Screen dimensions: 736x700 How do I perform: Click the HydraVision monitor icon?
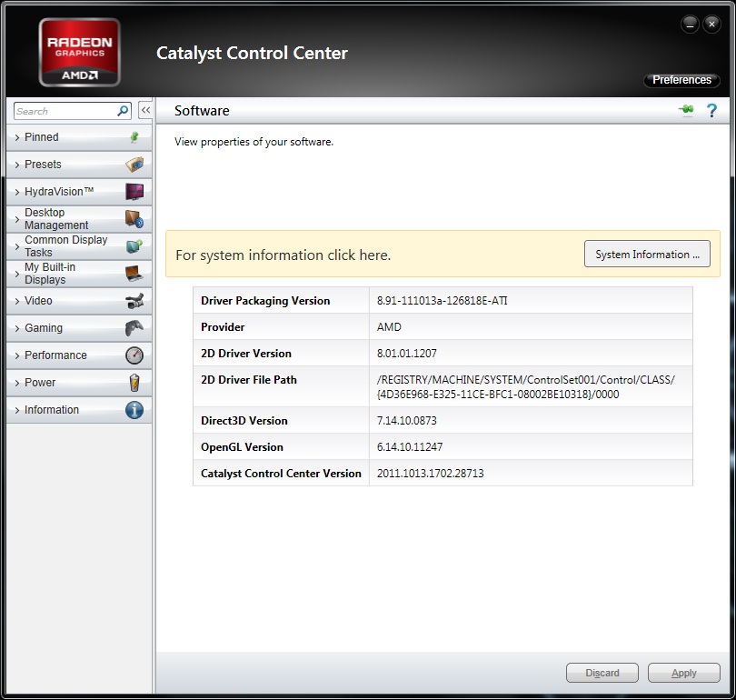pos(134,192)
